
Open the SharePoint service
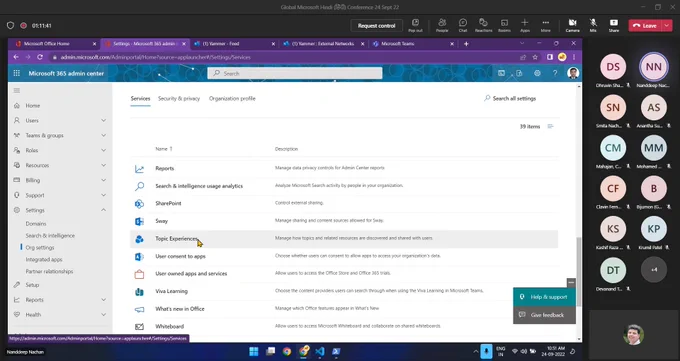[x=168, y=203]
